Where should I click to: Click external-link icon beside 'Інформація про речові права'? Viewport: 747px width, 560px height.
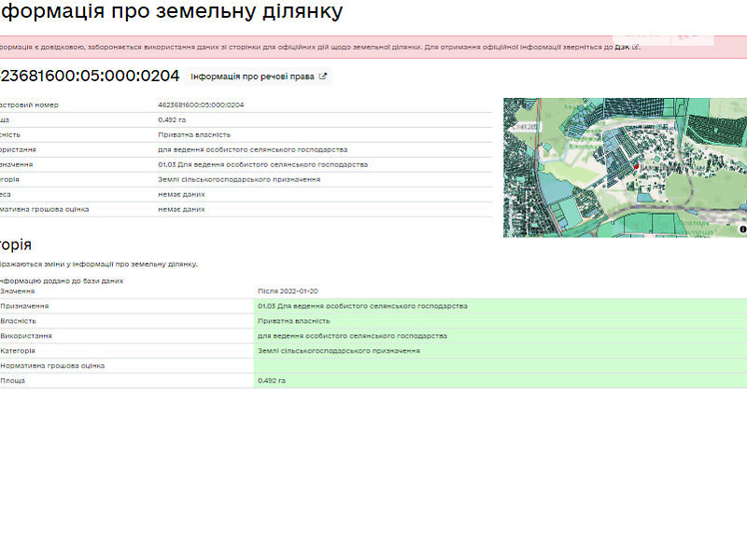[x=323, y=77]
